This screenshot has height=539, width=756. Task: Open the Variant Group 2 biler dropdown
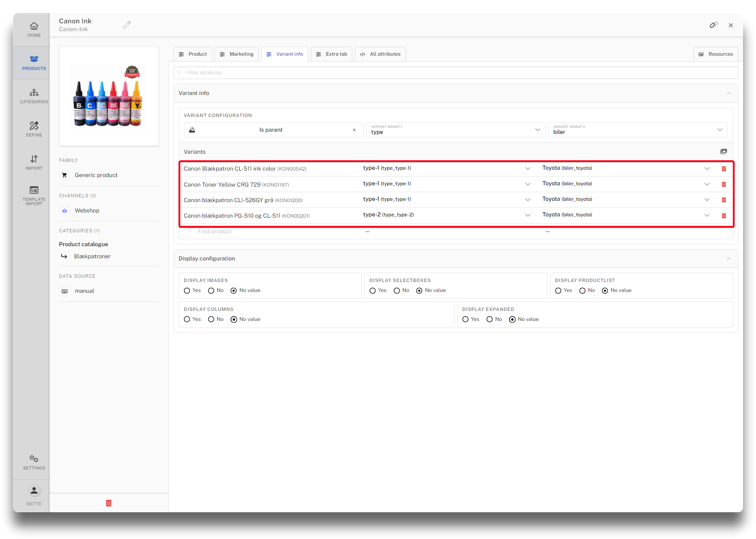(638, 130)
